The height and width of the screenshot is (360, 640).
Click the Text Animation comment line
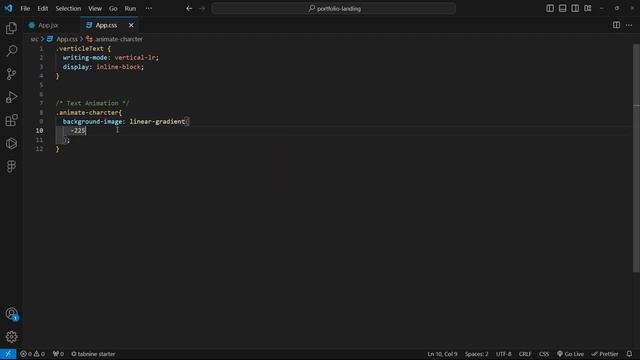tap(93, 103)
